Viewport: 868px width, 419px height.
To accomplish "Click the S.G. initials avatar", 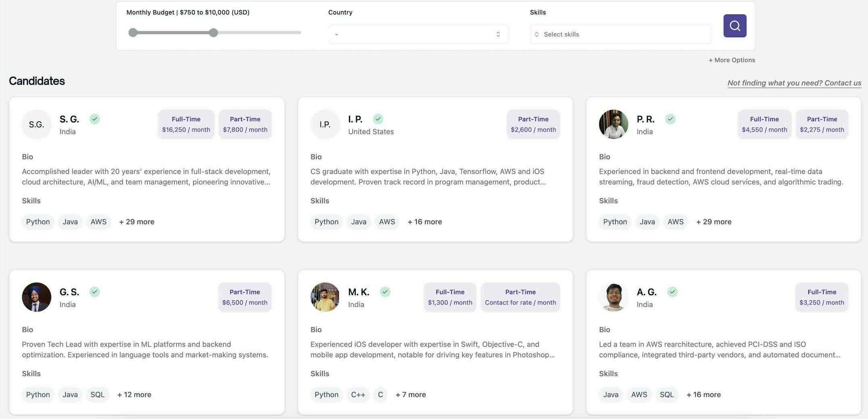I will coord(37,124).
